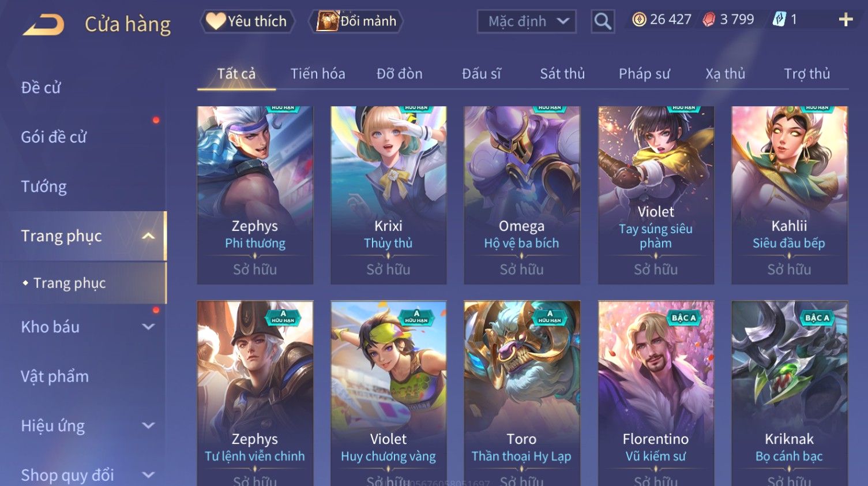Tap the blue voucher ticket icon
The width and height of the screenshot is (868, 486).
click(x=779, y=20)
